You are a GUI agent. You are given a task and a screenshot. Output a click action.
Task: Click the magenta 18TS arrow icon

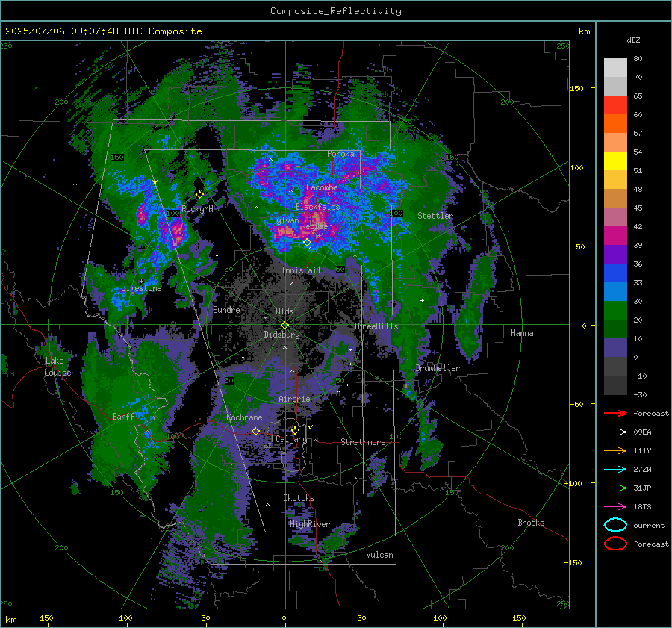[x=615, y=507]
